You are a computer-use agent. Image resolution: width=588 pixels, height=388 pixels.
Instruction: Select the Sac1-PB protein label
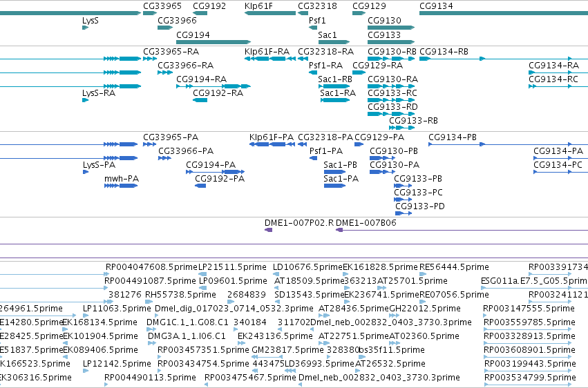pyautogui.click(x=340, y=165)
